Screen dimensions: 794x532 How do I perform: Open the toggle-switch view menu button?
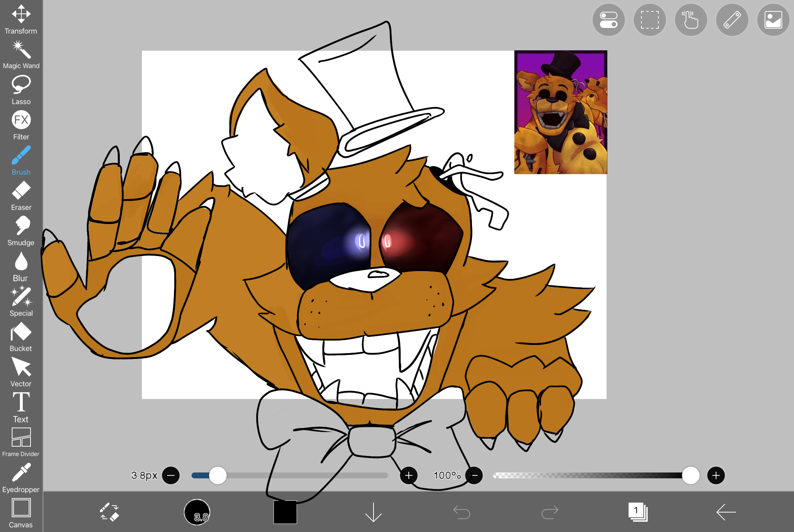608,20
